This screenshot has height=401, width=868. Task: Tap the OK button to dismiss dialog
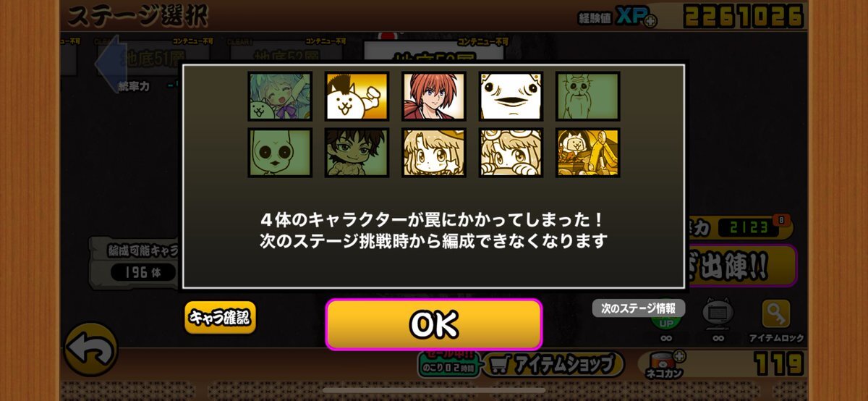[433, 324]
